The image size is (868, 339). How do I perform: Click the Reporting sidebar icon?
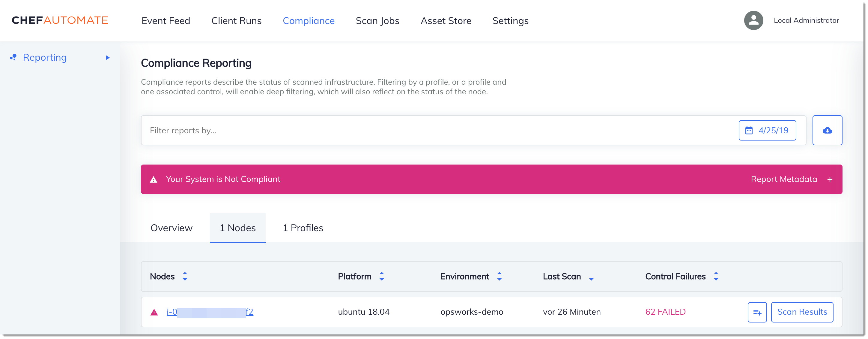(x=12, y=57)
